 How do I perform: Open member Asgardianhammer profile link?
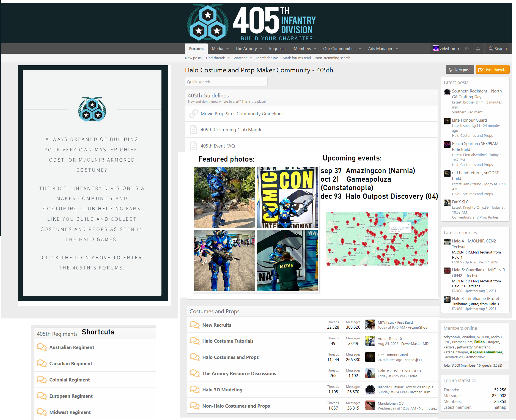pyautogui.click(x=486, y=352)
